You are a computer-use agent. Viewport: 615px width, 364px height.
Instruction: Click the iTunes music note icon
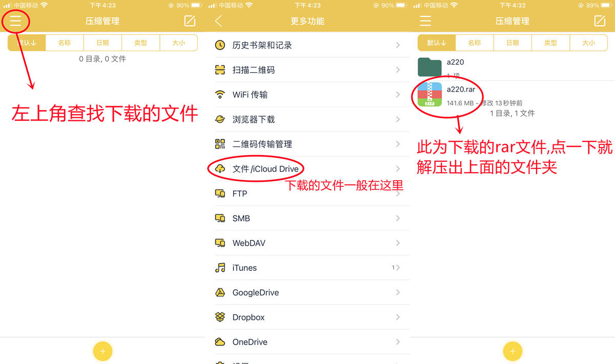coord(220,268)
